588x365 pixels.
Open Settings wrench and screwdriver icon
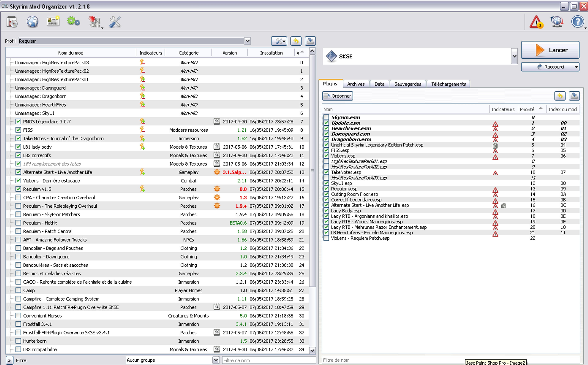(115, 22)
